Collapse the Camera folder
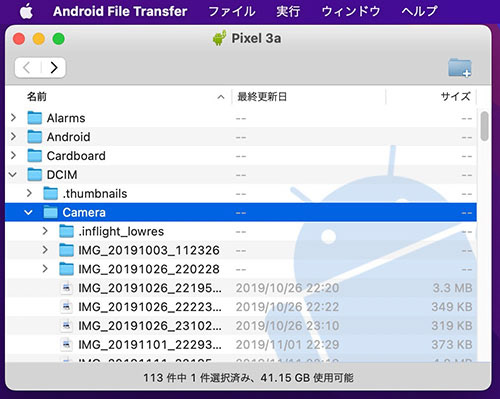 (29, 212)
